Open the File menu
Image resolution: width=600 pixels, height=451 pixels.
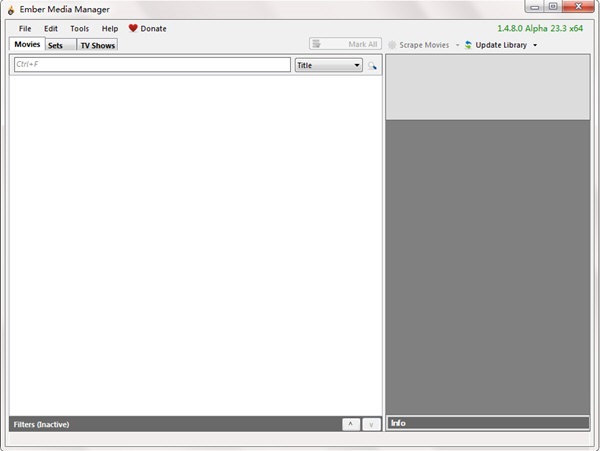point(25,29)
